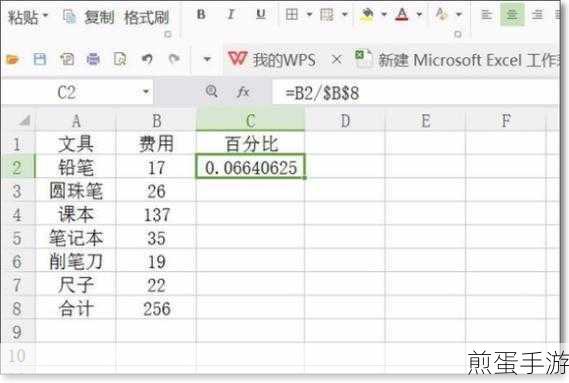Image resolution: width=569 pixels, height=383 pixels.
Task: Click the Name Box showing C2
Action: click(x=67, y=92)
